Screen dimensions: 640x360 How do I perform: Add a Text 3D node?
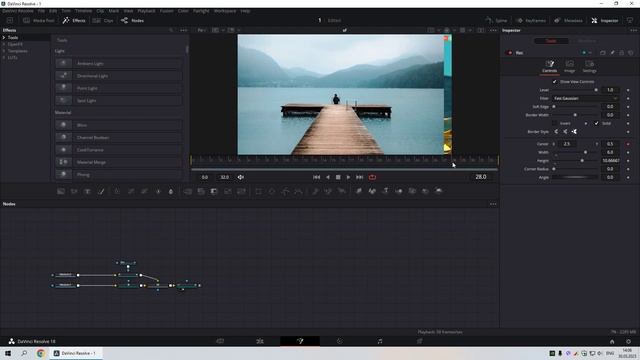pos(385,191)
